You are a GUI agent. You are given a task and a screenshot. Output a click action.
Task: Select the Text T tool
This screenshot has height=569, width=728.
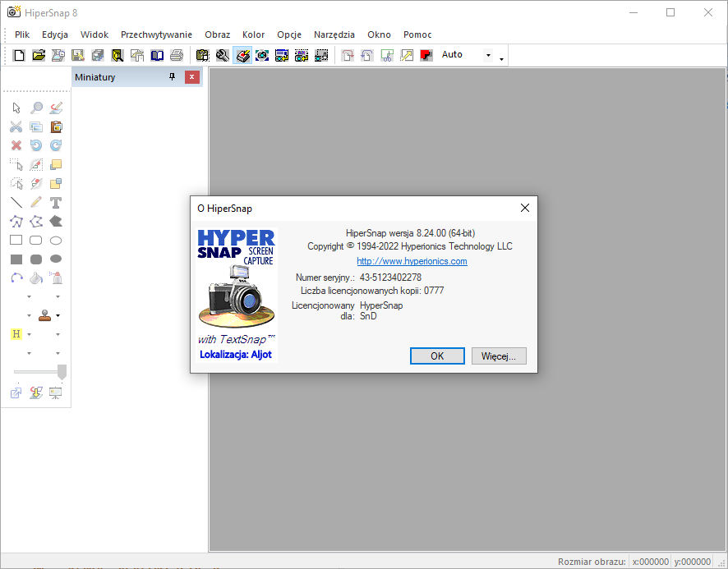pos(56,202)
